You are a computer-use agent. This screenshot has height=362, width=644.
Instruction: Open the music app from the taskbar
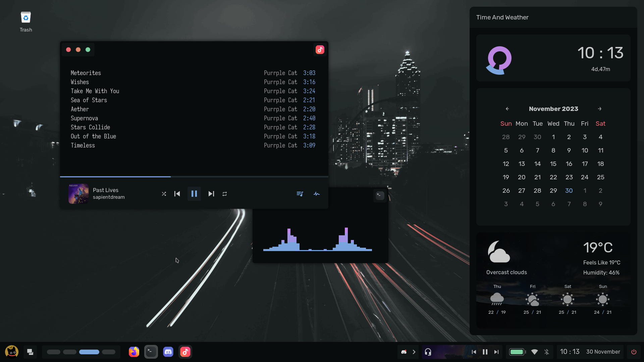coord(185,352)
